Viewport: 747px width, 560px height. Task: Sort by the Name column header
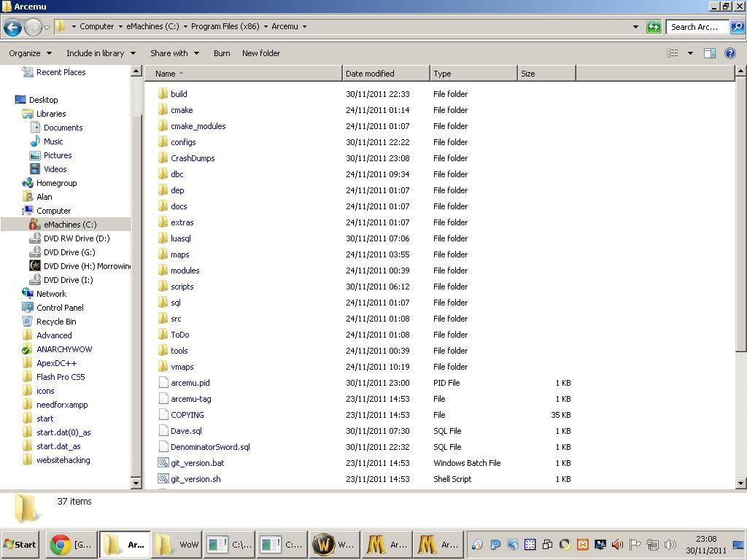coord(243,74)
